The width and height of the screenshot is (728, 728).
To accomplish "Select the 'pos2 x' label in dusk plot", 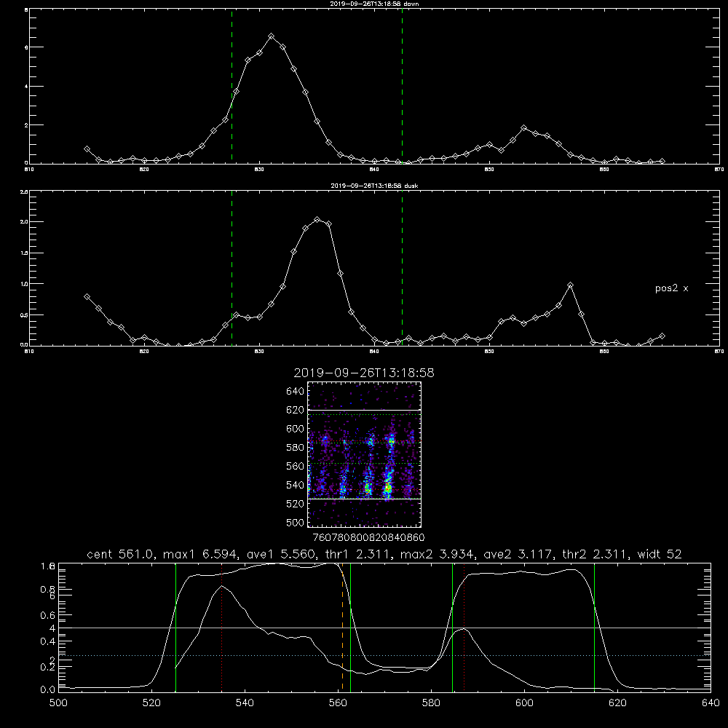I will [x=671, y=288].
